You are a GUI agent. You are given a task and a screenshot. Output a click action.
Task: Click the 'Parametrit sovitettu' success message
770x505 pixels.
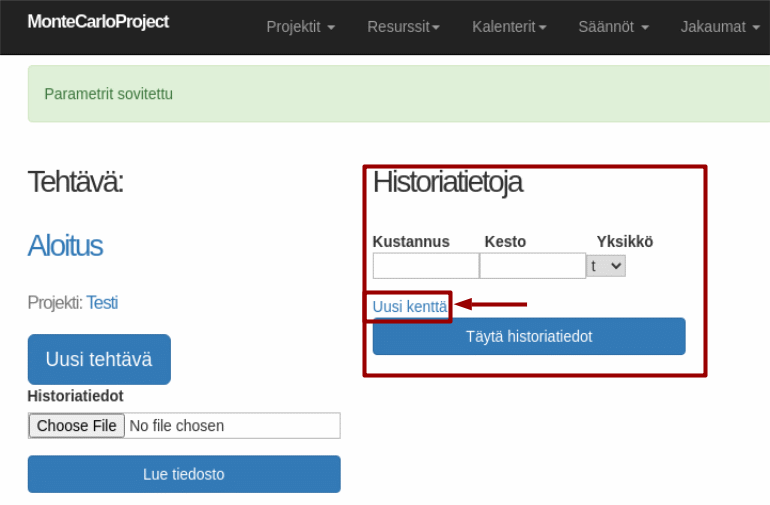tap(109, 94)
